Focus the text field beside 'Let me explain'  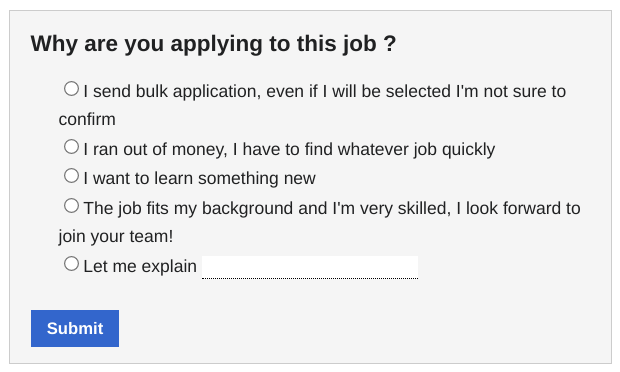coord(310,267)
